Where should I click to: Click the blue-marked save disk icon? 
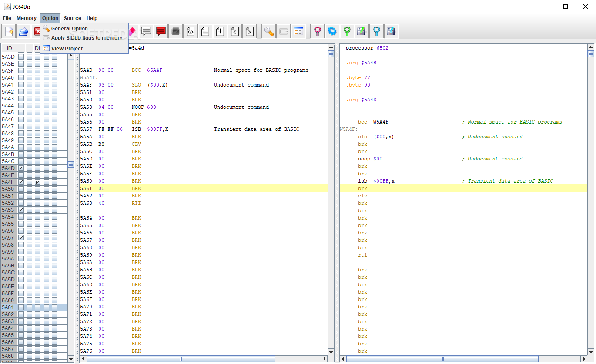[x=391, y=31]
